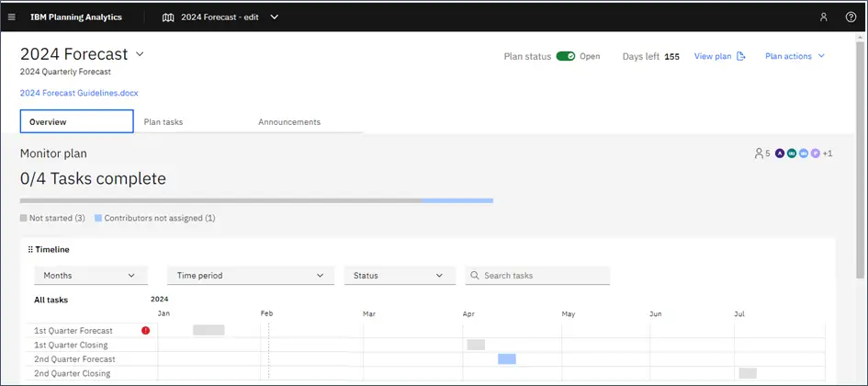Click the Timeline drag handle icon
This screenshot has width=868, height=386.
(30, 250)
